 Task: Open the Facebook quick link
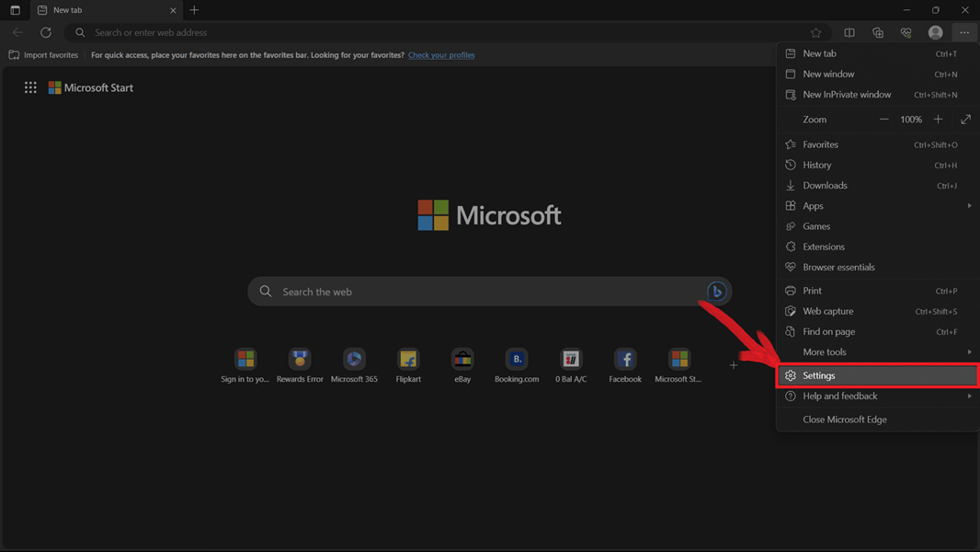pyautogui.click(x=625, y=366)
